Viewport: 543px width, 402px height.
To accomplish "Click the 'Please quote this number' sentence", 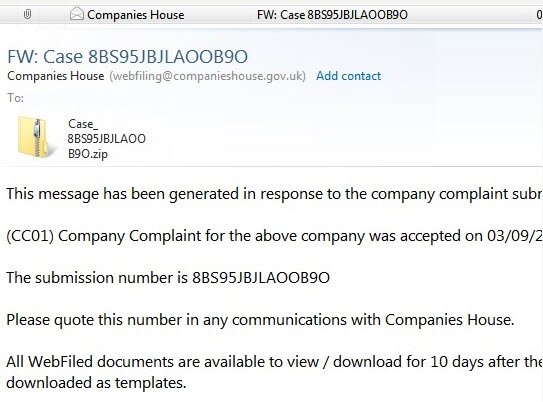I will [x=260, y=320].
